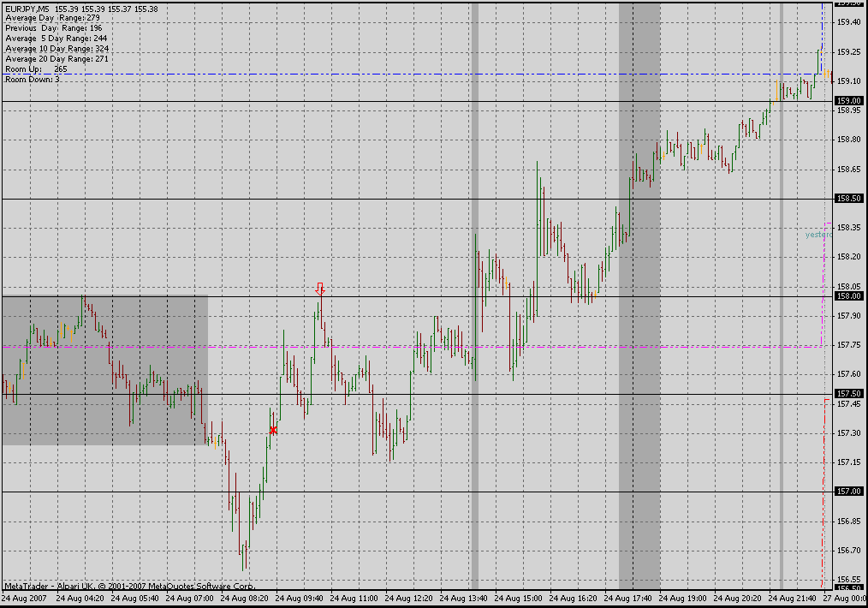Click the '24 Aug 17:40' time axis label

pos(627,599)
